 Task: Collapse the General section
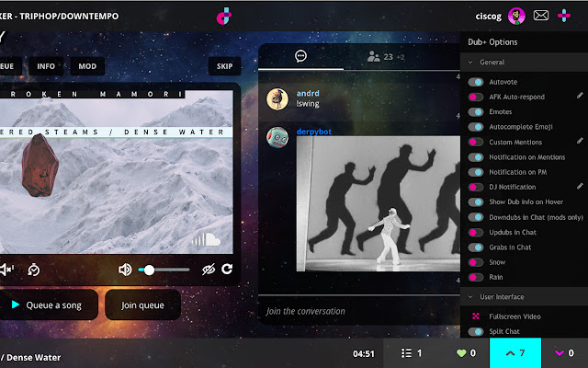pos(471,63)
